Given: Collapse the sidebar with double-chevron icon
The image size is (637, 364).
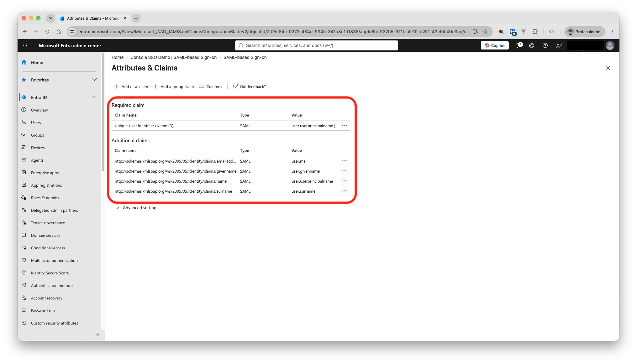Looking at the screenshot, I should [98, 335].
